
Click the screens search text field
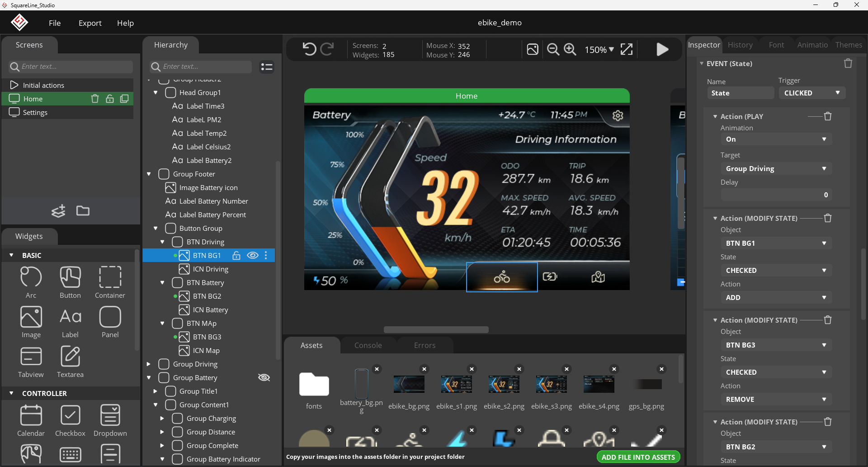click(x=71, y=67)
